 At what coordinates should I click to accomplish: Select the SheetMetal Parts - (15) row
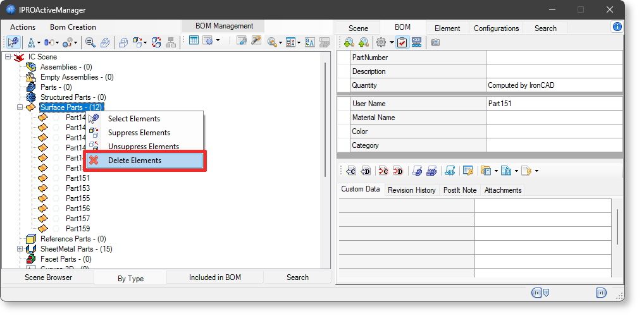(x=76, y=249)
